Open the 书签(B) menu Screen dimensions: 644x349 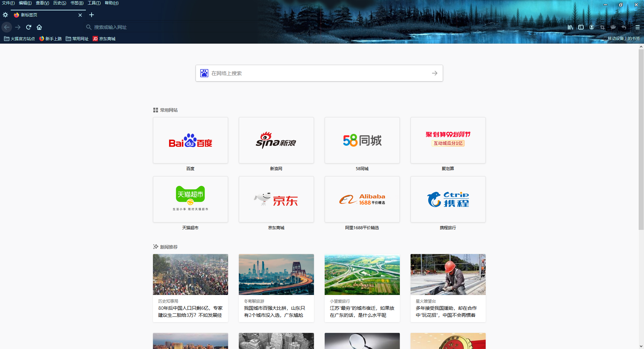pos(77,3)
